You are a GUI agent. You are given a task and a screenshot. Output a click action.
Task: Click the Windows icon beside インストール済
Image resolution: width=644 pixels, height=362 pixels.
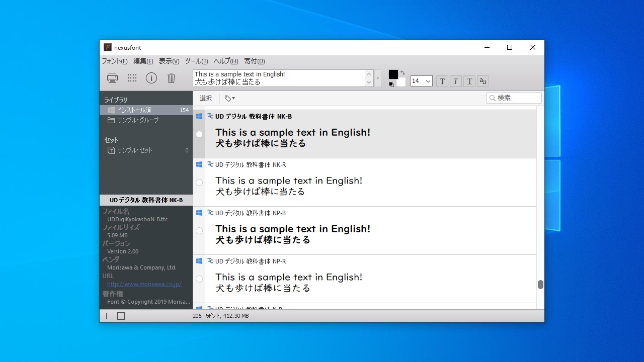[111, 110]
